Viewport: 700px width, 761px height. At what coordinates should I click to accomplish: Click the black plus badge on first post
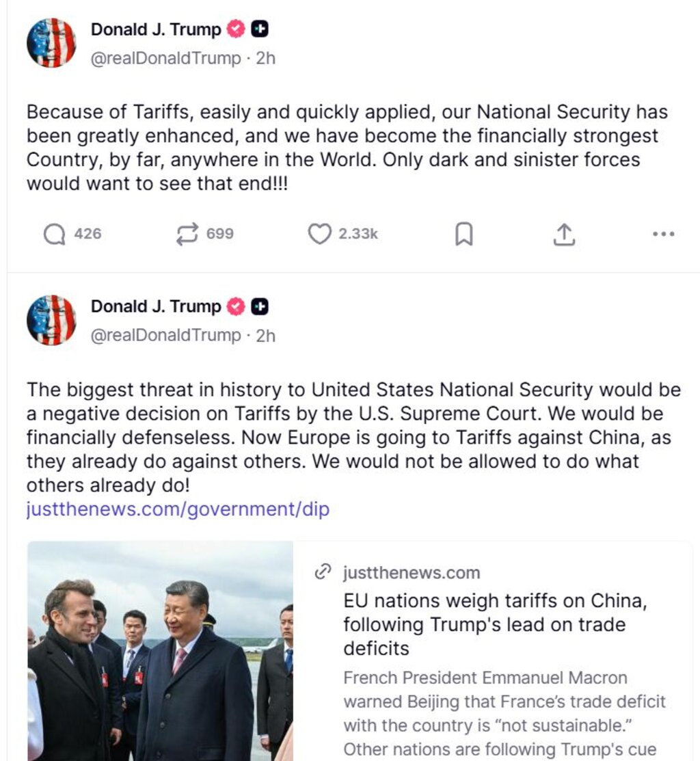click(260, 29)
